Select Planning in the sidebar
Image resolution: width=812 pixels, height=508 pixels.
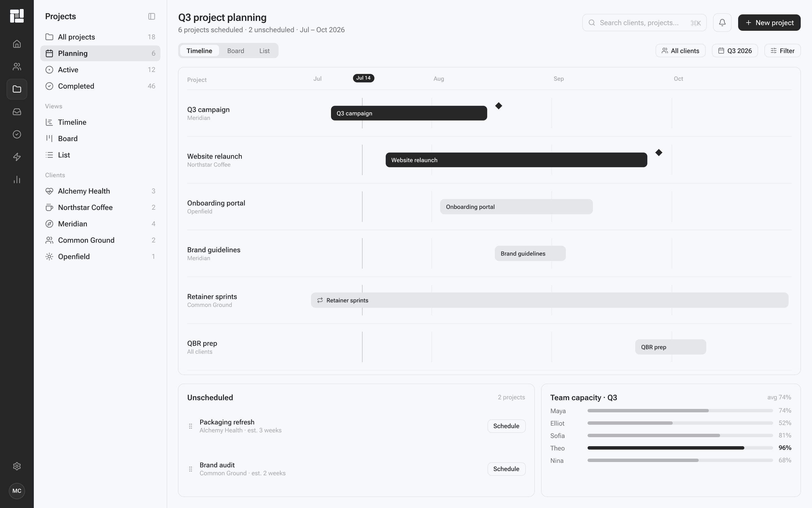tap(100, 53)
